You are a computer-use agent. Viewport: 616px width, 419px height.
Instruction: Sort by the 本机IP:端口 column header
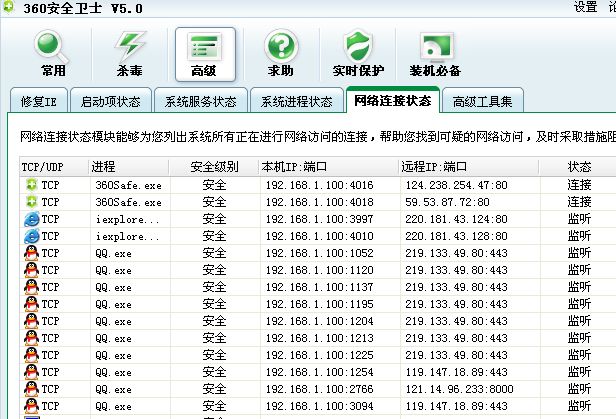click(x=329, y=167)
